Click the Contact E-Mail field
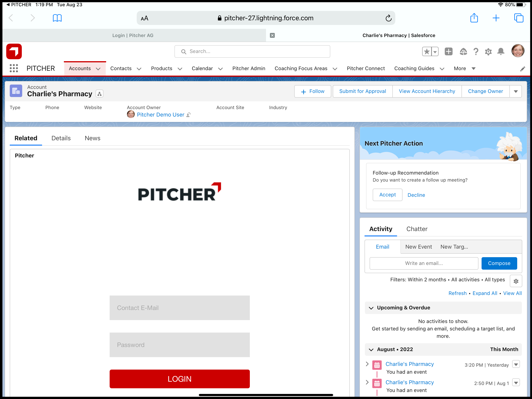 179,308
